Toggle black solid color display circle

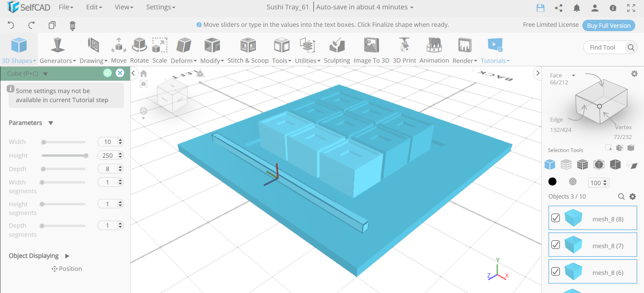552,181
